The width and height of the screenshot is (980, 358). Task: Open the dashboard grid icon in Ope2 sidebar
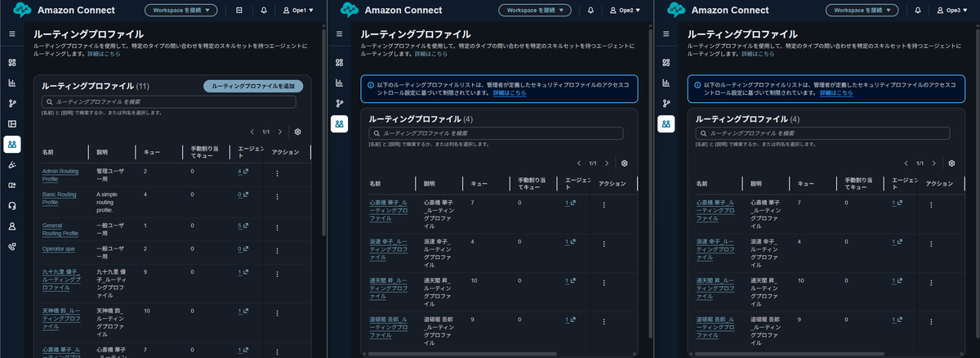point(338,63)
